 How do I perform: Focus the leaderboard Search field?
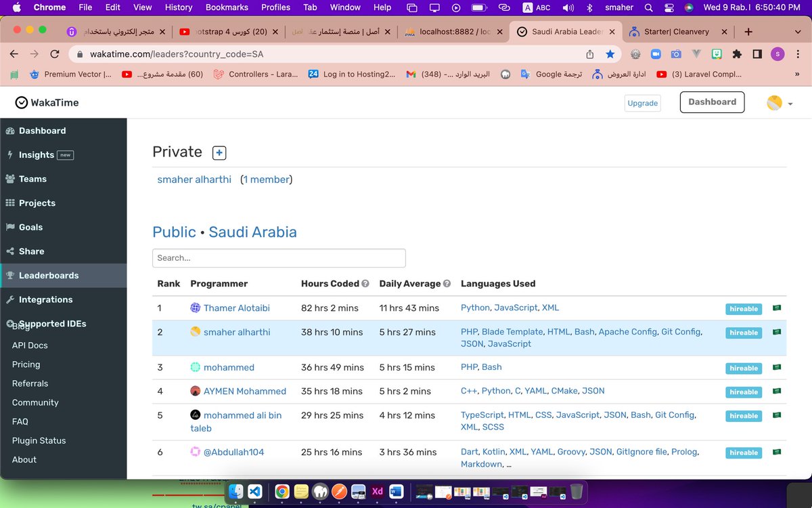(279, 258)
